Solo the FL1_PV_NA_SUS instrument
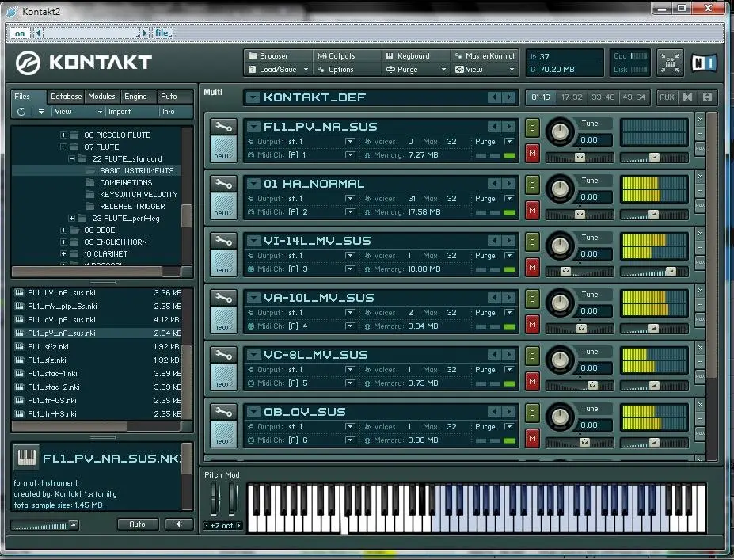734x560 pixels. [532, 128]
